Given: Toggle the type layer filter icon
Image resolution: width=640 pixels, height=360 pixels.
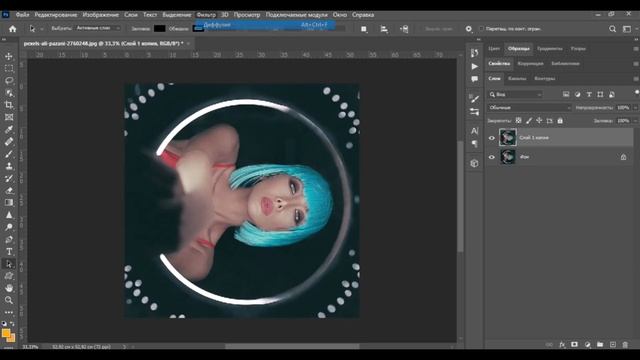Looking at the screenshot, I should point(589,94).
